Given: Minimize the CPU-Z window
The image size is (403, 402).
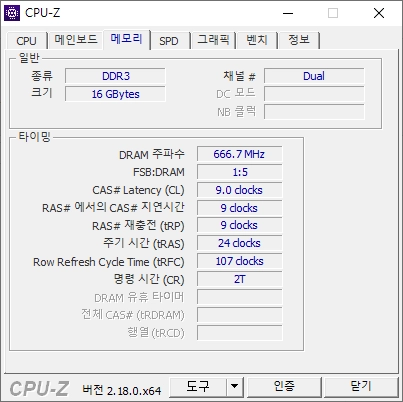Looking at the screenshot, I should [x=288, y=13].
